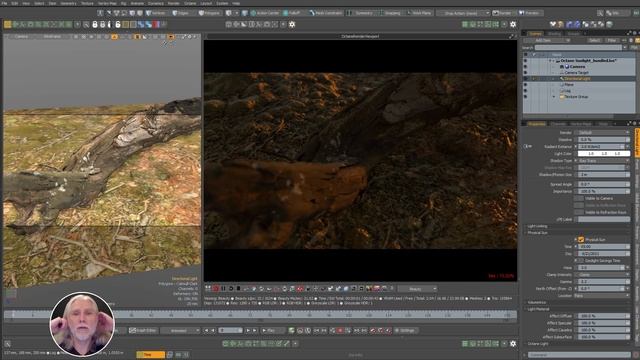Click on the timeline frame ruler
640x360 pixels.
coord(259,315)
